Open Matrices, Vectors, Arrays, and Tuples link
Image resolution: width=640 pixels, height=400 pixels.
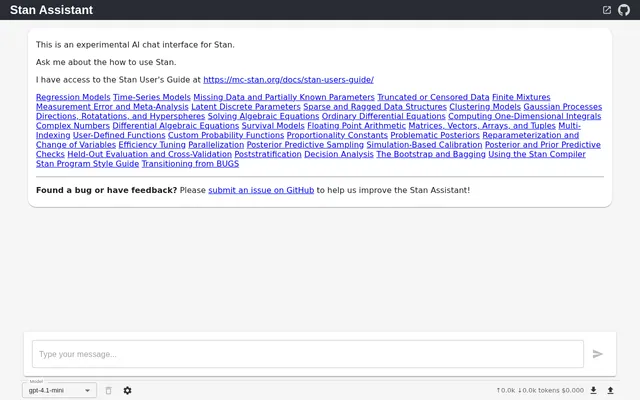click(x=482, y=126)
